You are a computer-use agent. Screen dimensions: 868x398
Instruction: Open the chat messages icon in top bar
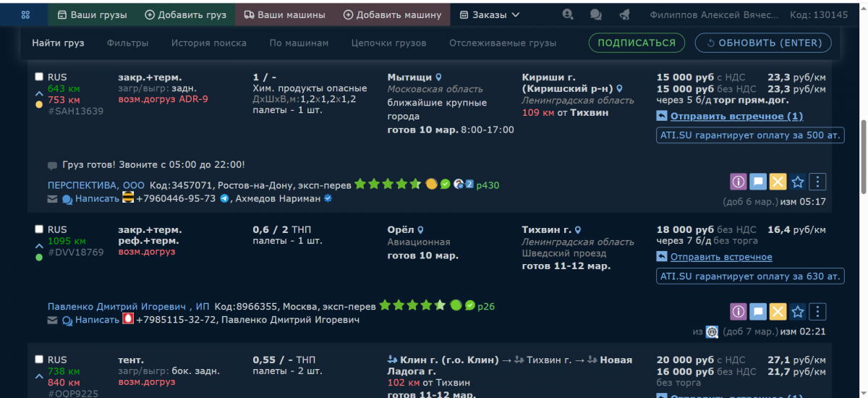pos(596,14)
